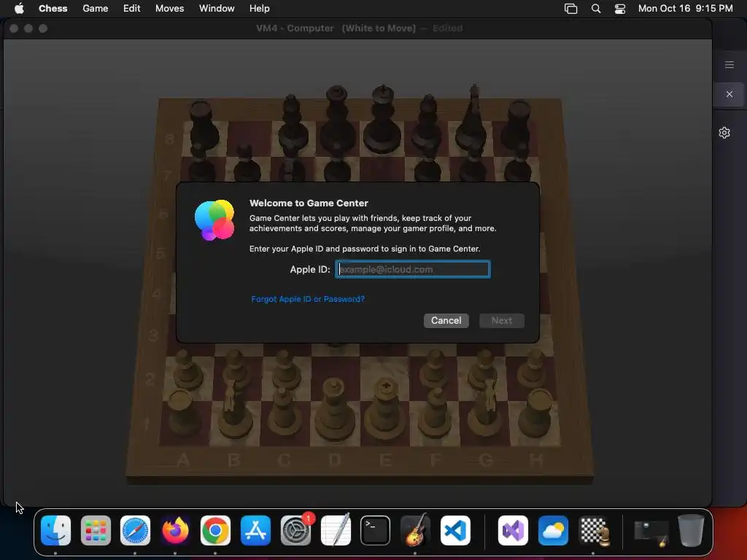Viewport: 747px width, 560px height.
Task: Select the white pawn on A2
Action: click(187, 370)
